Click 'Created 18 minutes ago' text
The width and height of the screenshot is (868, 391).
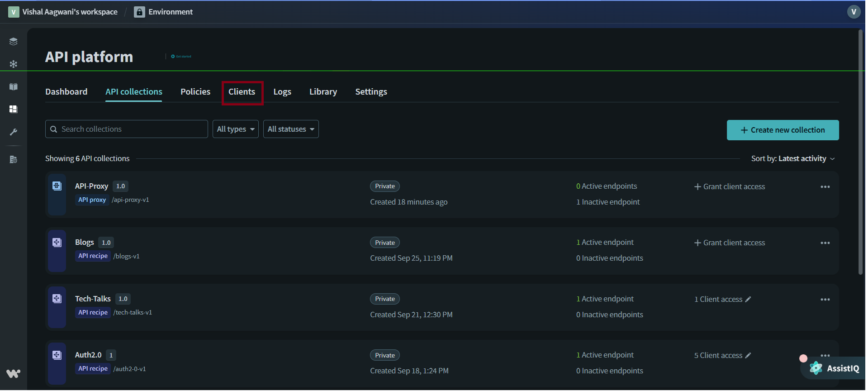pyautogui.click(x=409, y=202)
